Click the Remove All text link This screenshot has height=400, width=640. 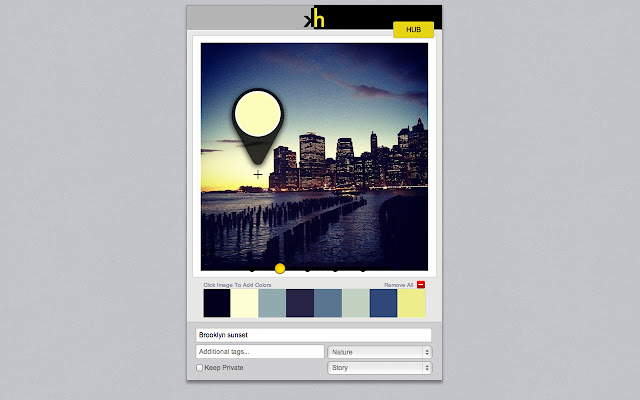[x=398, y=285]
